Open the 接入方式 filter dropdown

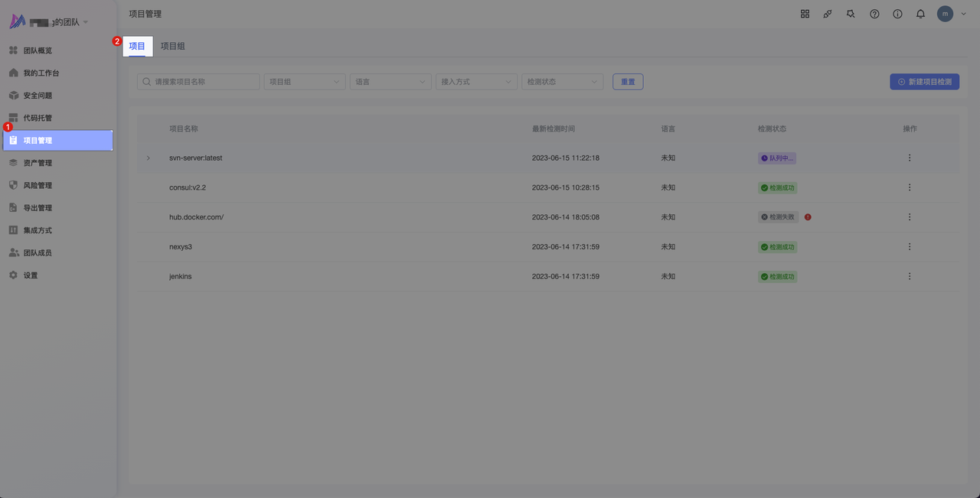[476, 82]
